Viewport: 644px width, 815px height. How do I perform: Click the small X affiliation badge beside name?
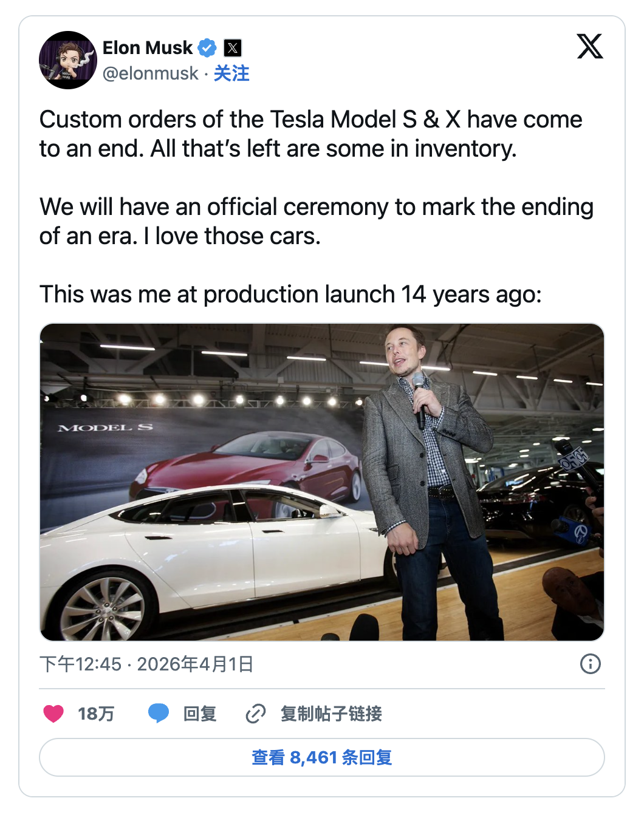[x=233, y=47]
